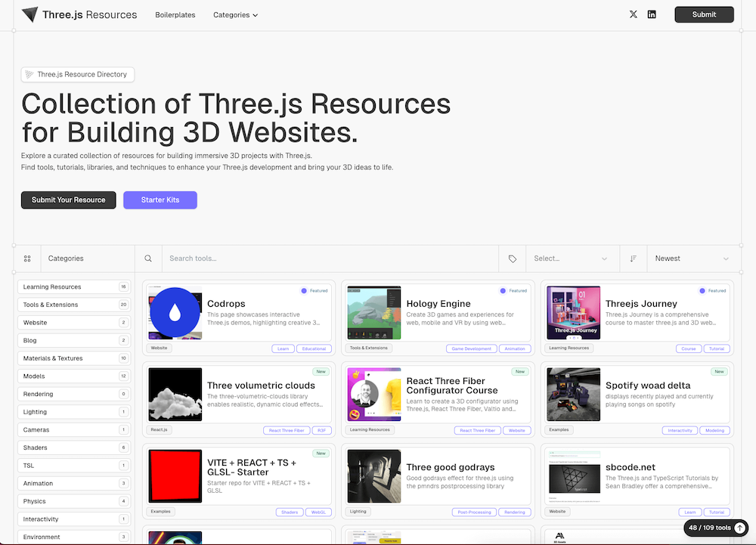Image resolution: width=756 pixels, height=545 pixels.
Task: Click the tag icon beside the Select filter
Action: coord(512,258)
